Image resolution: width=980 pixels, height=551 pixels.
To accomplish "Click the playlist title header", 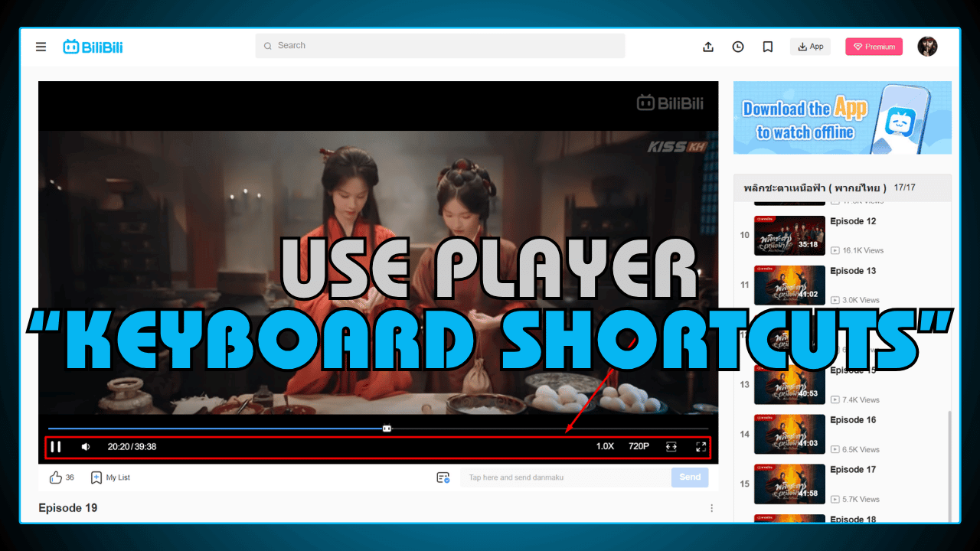I will point(842,187).
